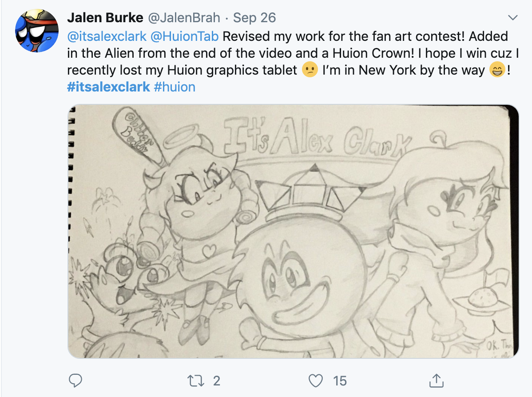Image resolution: width=532 pixels, height=397 pixels.
Task: Like the tweet with the heart icon
Action: pyautogui.click(x=316, y=381)
